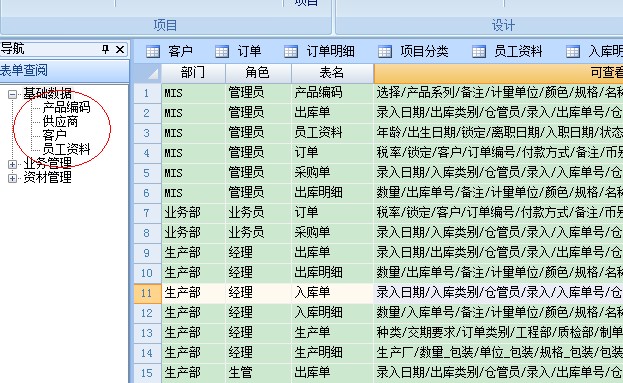Select the 业务管理 tree item label
This screenshot has width=623, height=383.
[48, 163]
